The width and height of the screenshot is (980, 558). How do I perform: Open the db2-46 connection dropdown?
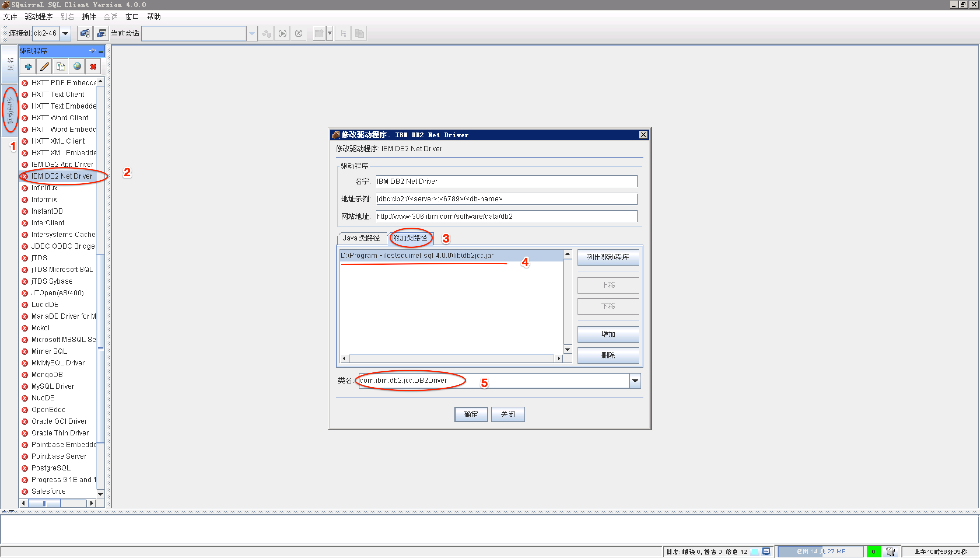click(x=65, y=33)
